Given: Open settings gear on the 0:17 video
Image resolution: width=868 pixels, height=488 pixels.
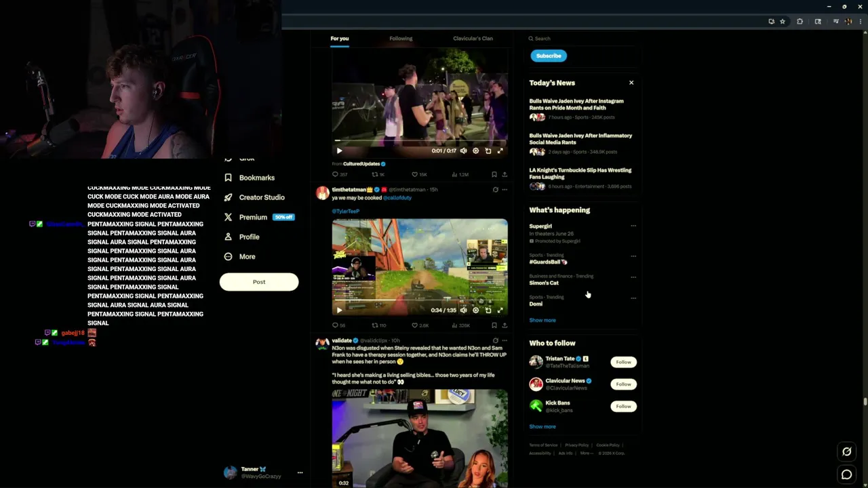Looking at the screenshot, I should coord(475,150).
